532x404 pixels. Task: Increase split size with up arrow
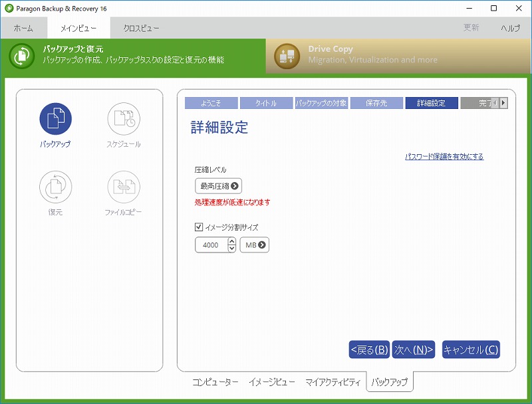click(231, 241)
